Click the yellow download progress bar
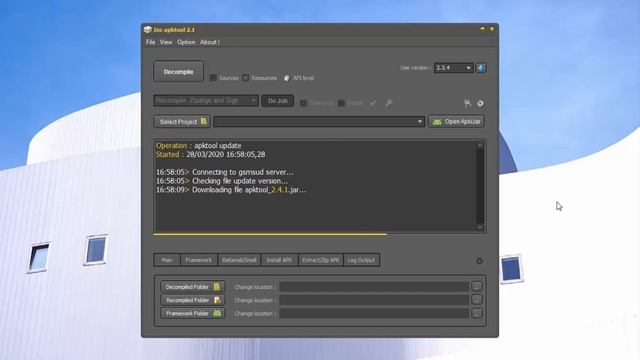Viewport: 640px width, 360px height. point(270,234)
